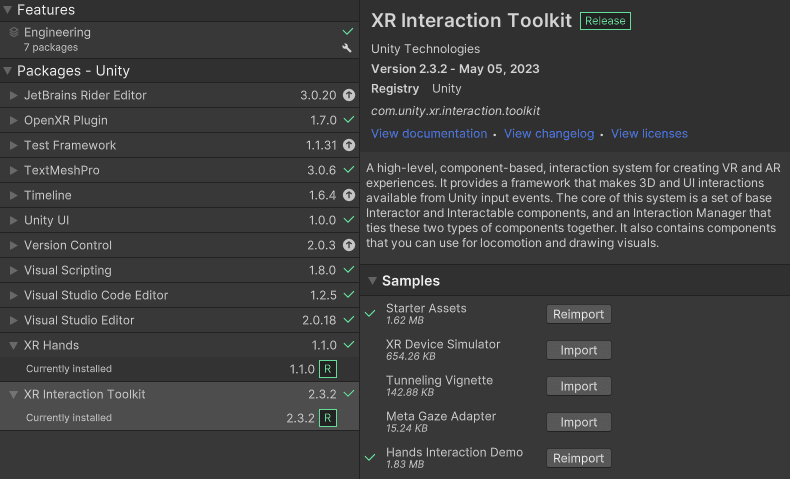Collapse the Packages - Unity section
Viewport: 790px width, 479px height.
click(8, 71)
